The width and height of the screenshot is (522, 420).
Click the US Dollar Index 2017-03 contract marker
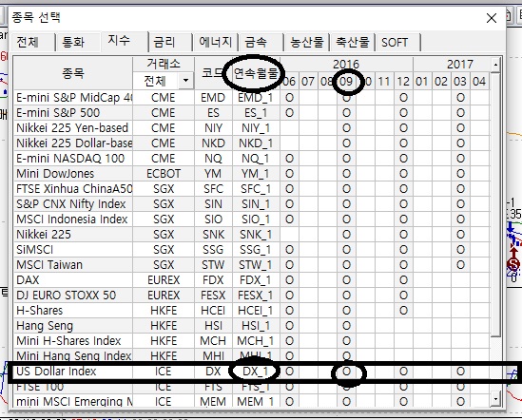[460, 372]
